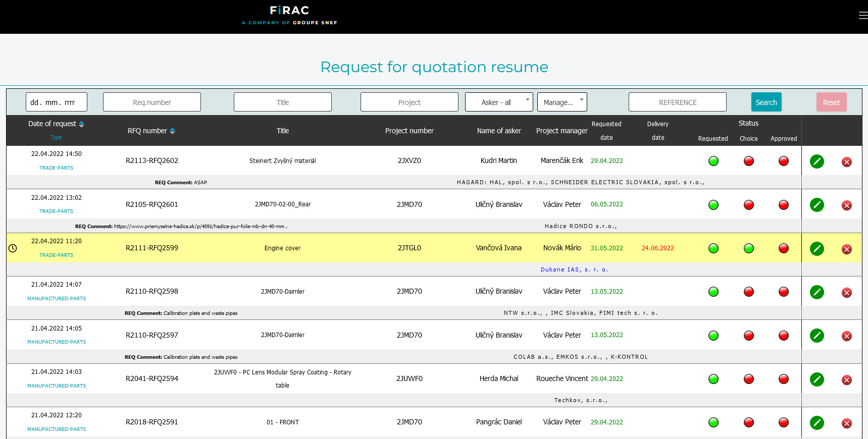The height and width of the screenshot is (439, 868).
Task: Expand the Asker - all dropdown
Action: [497, 102]
